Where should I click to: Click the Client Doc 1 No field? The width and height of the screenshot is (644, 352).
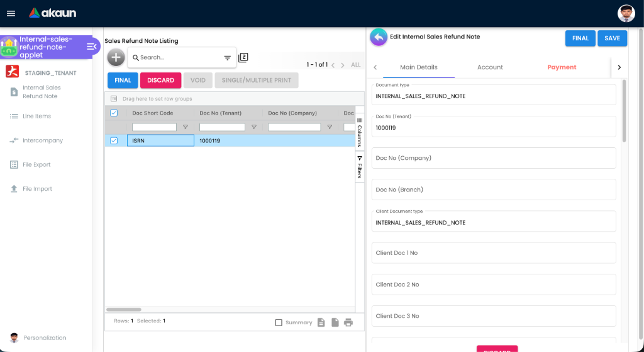tap(494, 253)
